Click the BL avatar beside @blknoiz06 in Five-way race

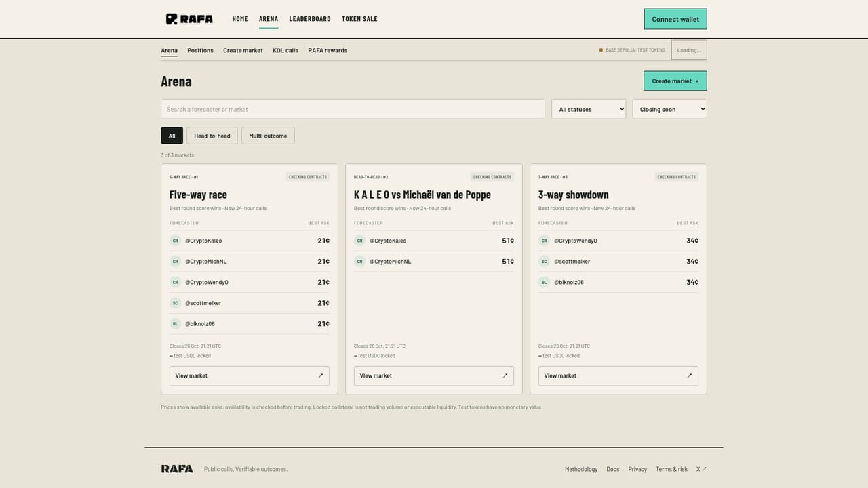point(175,324)
